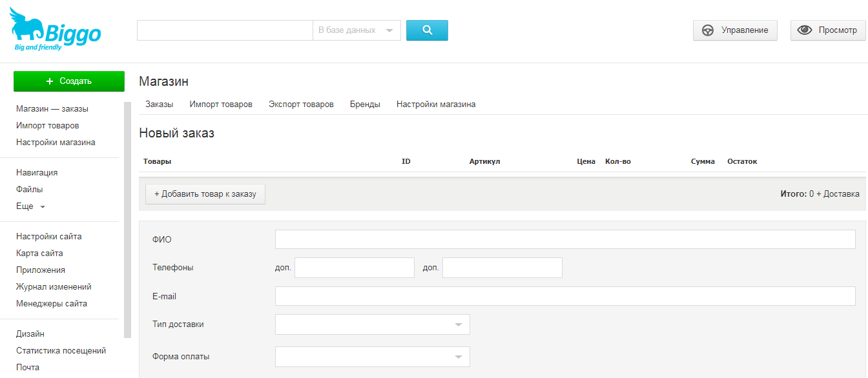Open Управление steering wheel button
Viewport: 868px width, 378px height.
click(x=735, y=30)
